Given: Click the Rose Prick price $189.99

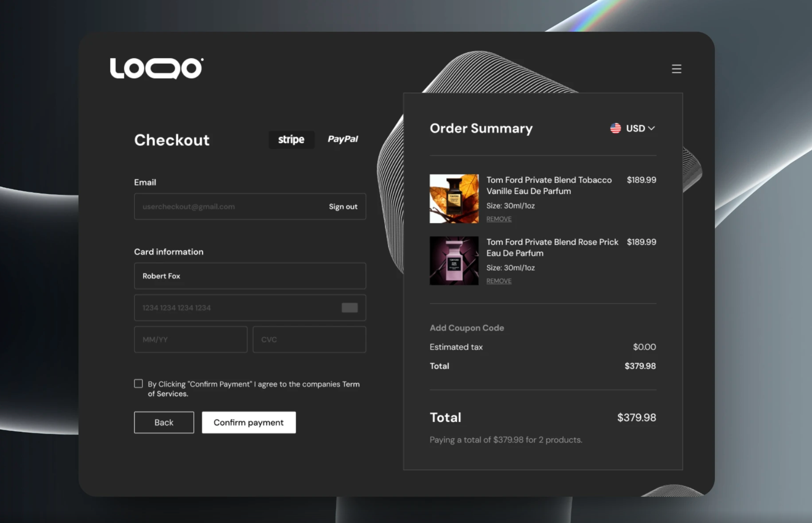Looking at the screenshot, I should click(x=641, y=242).
